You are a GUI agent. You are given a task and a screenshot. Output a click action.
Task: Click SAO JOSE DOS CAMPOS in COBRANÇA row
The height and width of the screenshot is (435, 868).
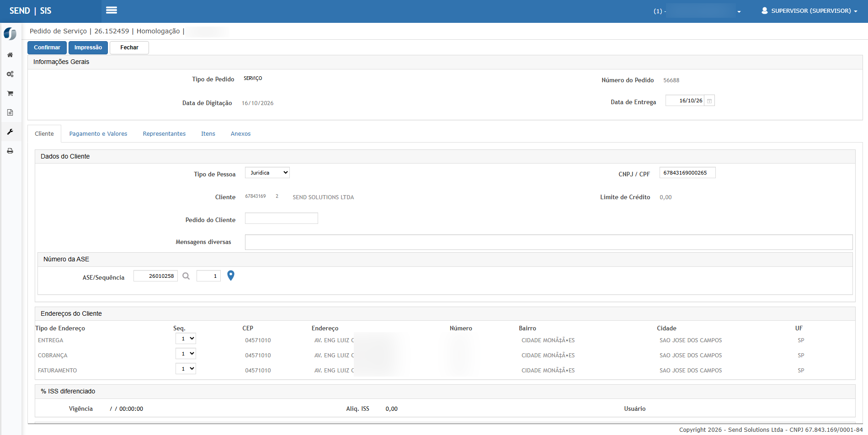[x=691, y=355]
